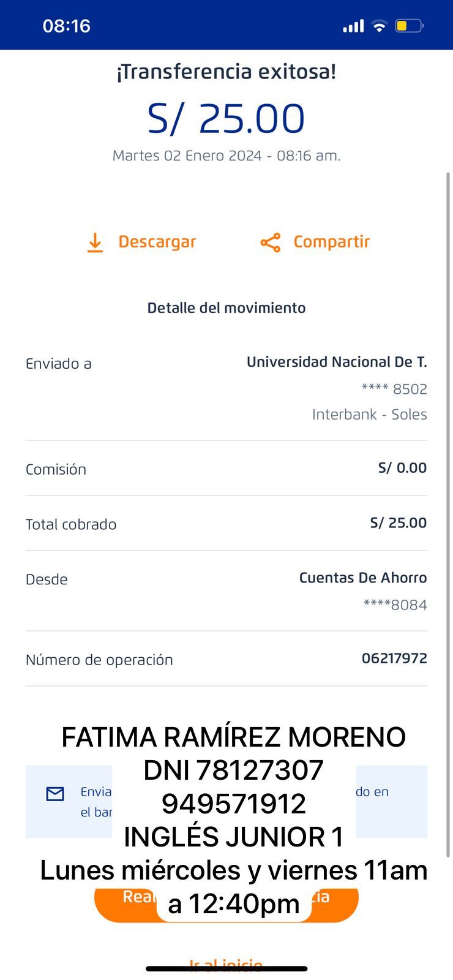Click the vertical scrollbar on the right edge
The image size is (453, 980).
[x=448, y=514]
